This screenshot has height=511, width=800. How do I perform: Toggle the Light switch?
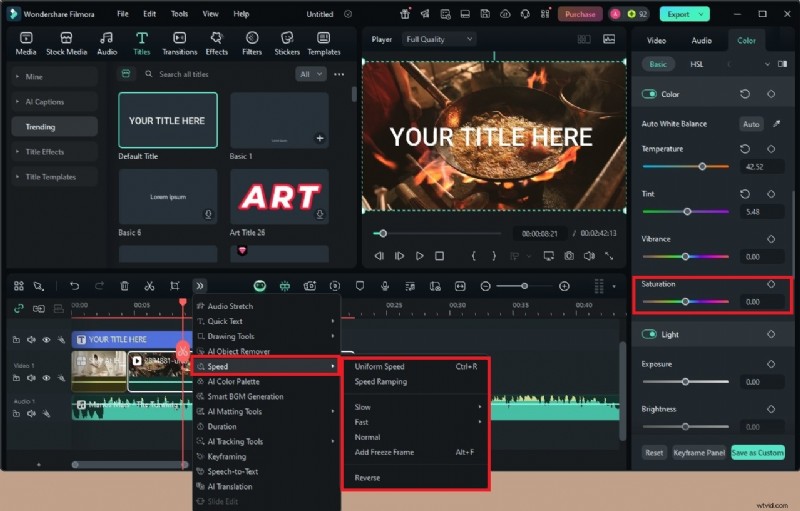click(x=649, y=334)
